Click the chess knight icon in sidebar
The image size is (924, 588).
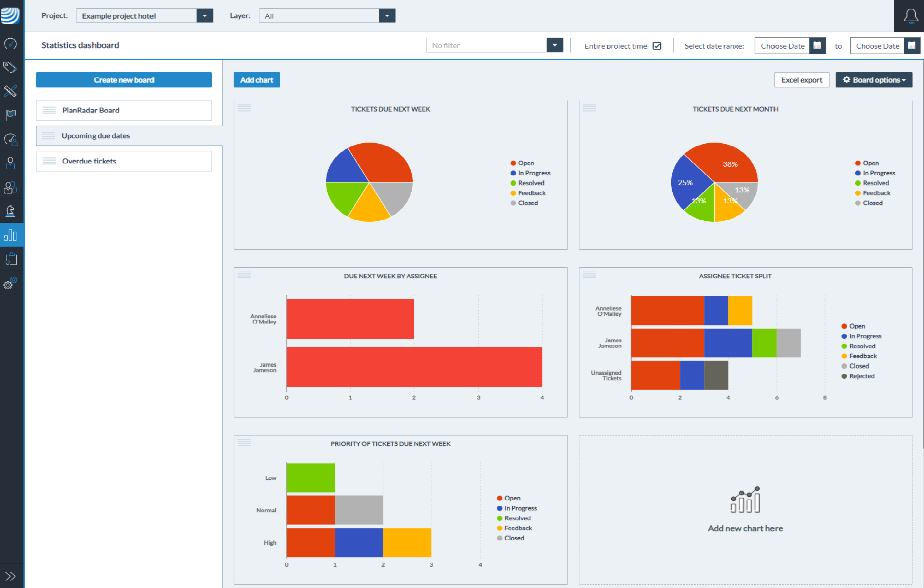(10, 211)
